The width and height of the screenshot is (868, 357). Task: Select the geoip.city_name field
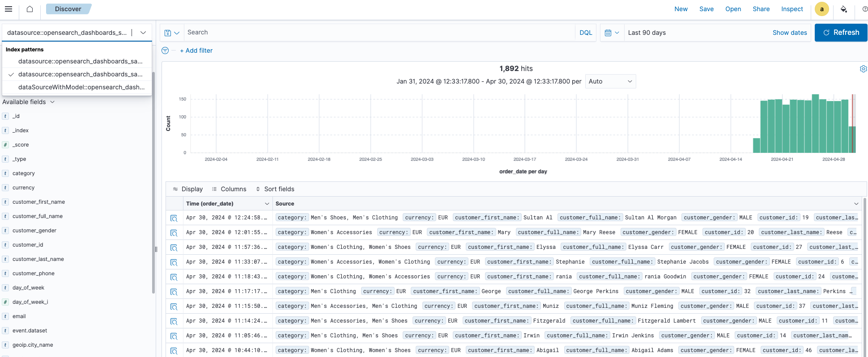(x=33, y=345)
